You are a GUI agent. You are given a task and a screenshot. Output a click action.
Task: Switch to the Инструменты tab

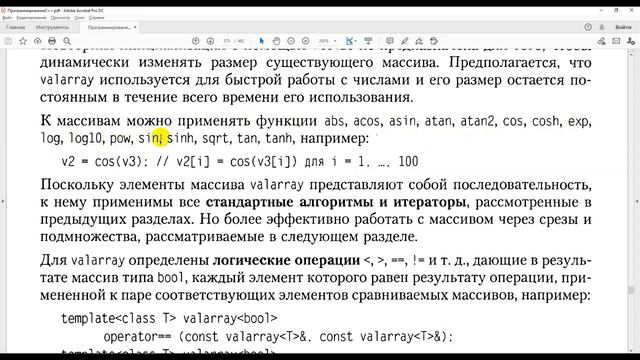tap(52, 27)
